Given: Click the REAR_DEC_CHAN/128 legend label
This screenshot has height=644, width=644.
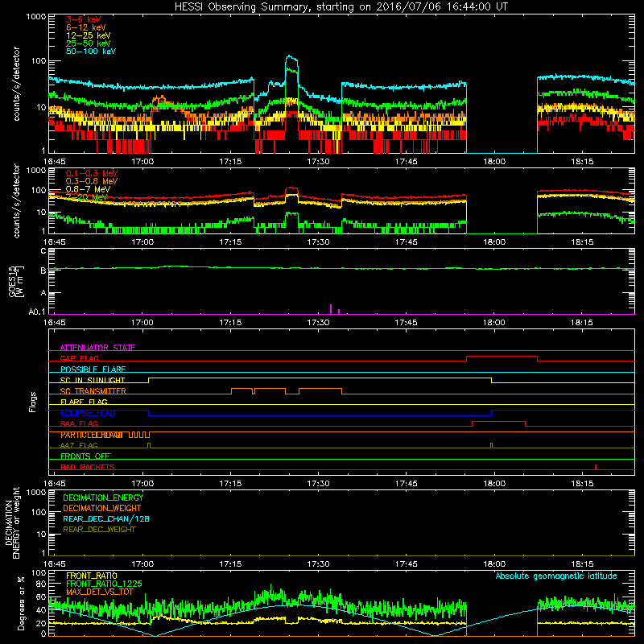Looking at the screenshot, I should point(106,518).
